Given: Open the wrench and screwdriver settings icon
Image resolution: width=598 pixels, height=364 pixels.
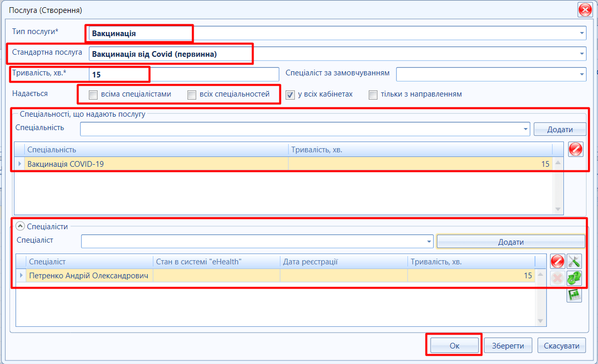Looking at the screenshot, I should coord(574,261).
